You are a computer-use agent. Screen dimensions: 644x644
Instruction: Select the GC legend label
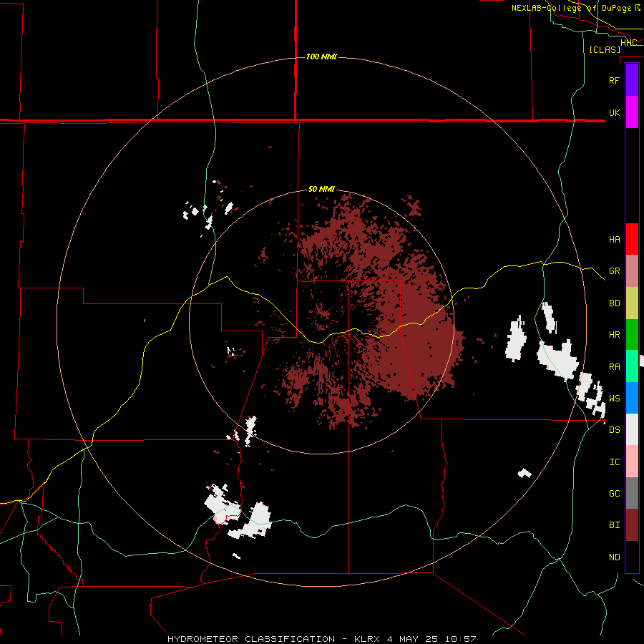pos(614,493)
